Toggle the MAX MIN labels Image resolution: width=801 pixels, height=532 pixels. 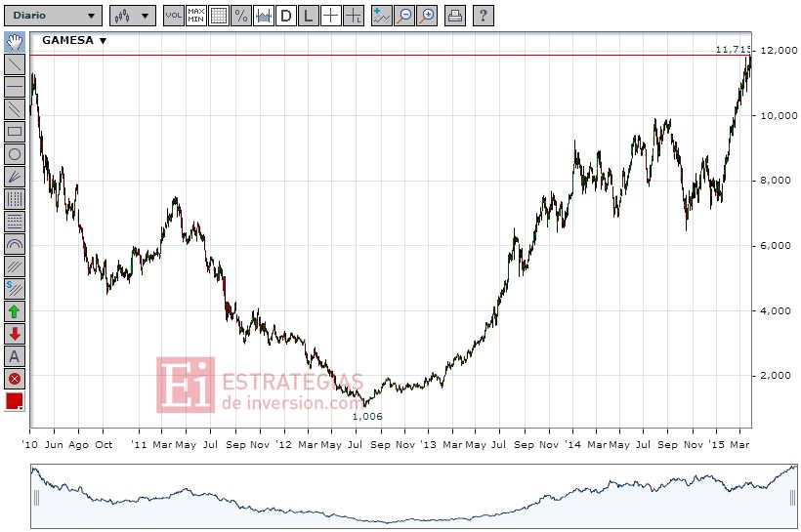(196, 16)
